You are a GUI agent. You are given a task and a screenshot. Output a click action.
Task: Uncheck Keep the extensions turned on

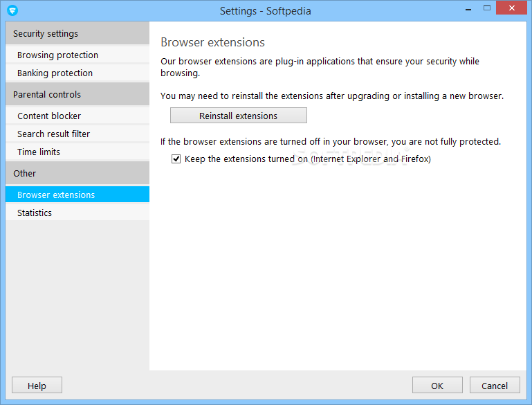pos(176,159)
